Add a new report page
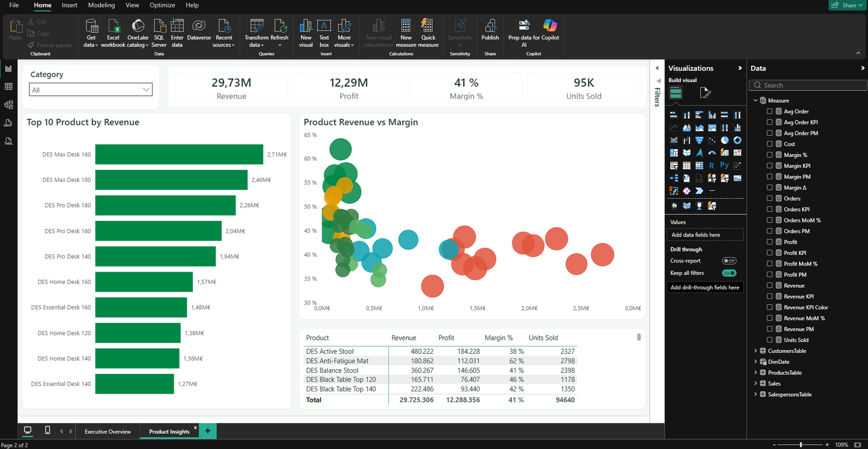The height and width of the screenshot is (449, 868). pyautogui.click(x=207, y=431)
